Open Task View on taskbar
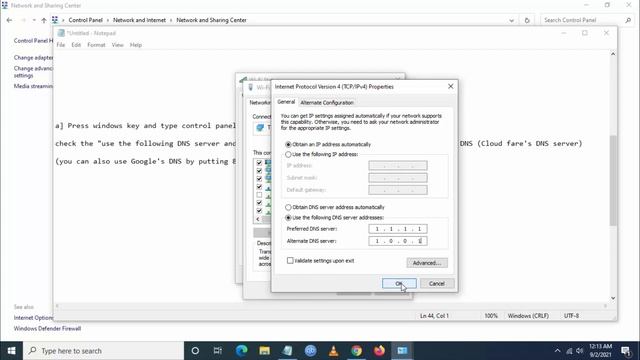Viewport: 640px width, 360px height. tap(218, 351)
